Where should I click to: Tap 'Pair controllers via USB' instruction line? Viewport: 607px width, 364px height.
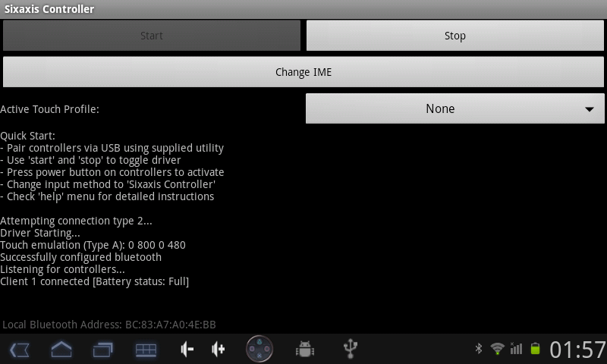tap(112, 148)
